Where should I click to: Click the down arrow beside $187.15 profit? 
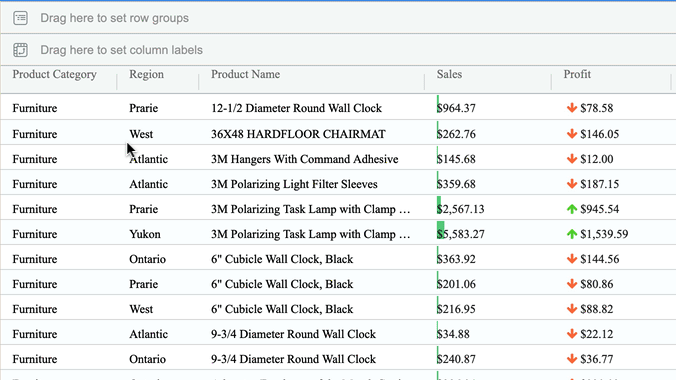click(572, 184)
